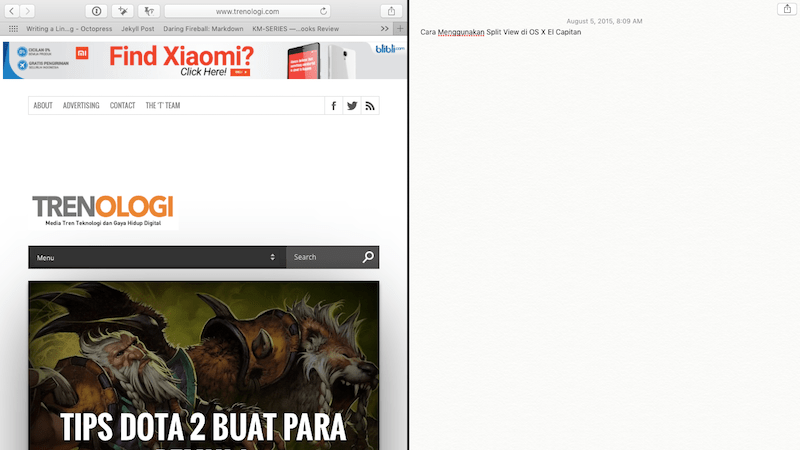Go forward using Safari's forward arrow

click(28, 11)
